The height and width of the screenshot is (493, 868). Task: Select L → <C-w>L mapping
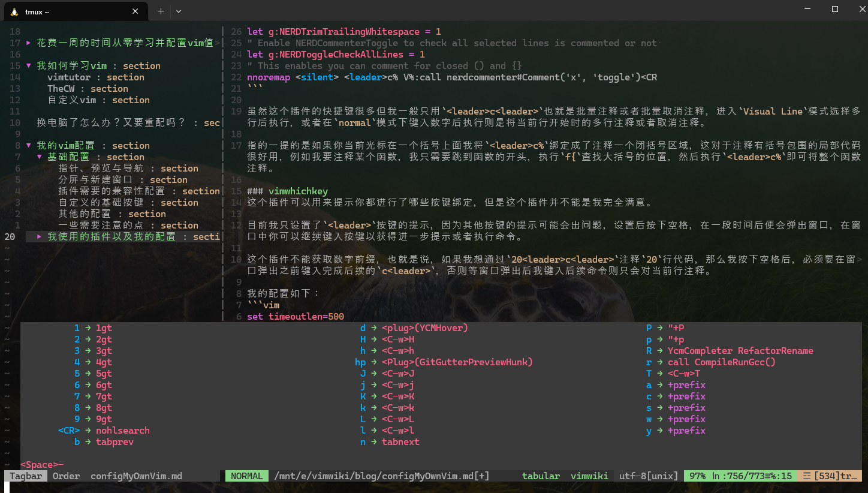387,419
